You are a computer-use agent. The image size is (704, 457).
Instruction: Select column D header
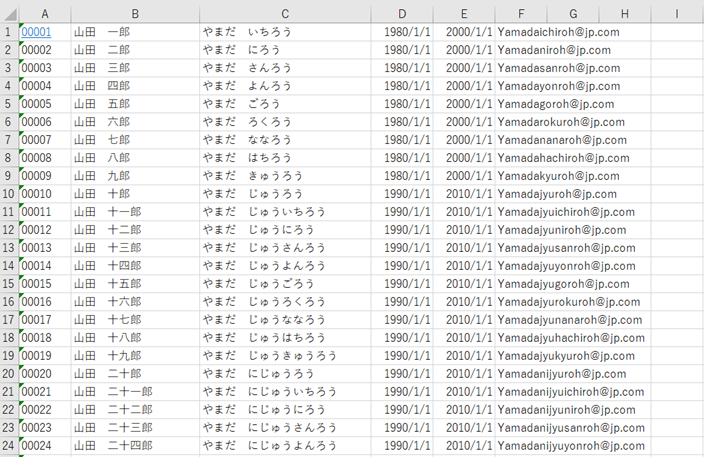(x=402, y=14)
